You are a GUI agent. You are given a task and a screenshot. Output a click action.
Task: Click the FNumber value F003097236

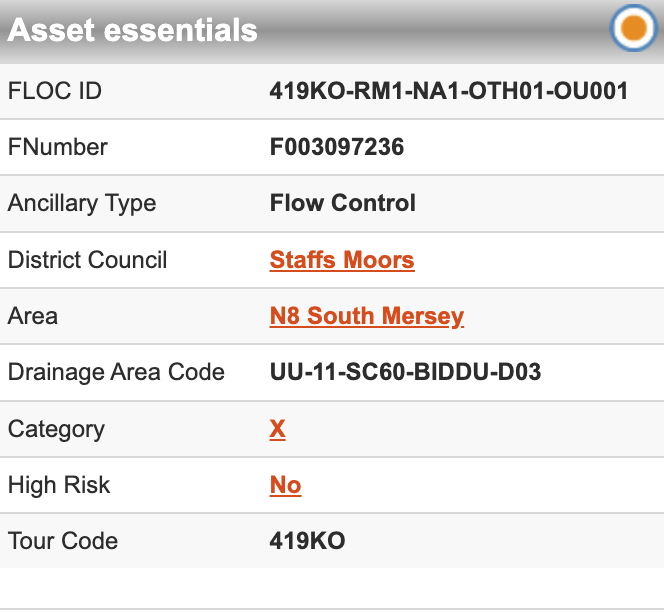(x=337, y=147)
